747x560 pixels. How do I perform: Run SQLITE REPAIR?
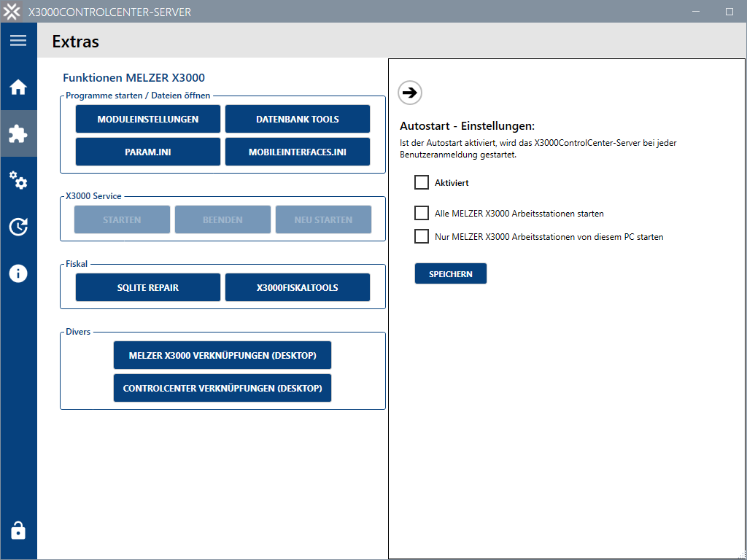[148, 287]
